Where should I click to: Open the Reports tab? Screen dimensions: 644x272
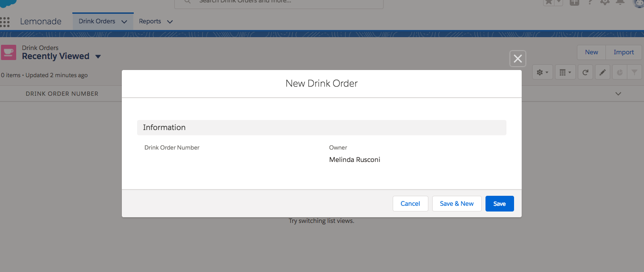click(150, 21)
